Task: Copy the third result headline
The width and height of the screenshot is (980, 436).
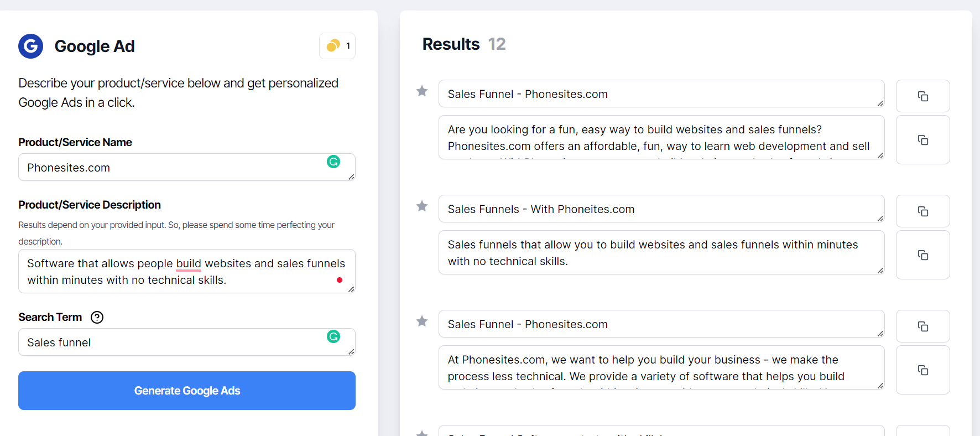Action: coord(922,326)
